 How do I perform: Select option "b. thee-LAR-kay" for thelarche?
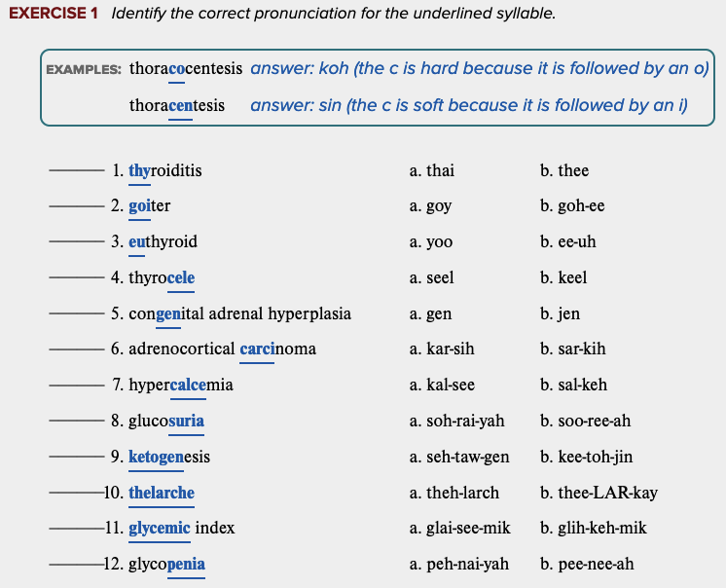[x=599, y=493]
